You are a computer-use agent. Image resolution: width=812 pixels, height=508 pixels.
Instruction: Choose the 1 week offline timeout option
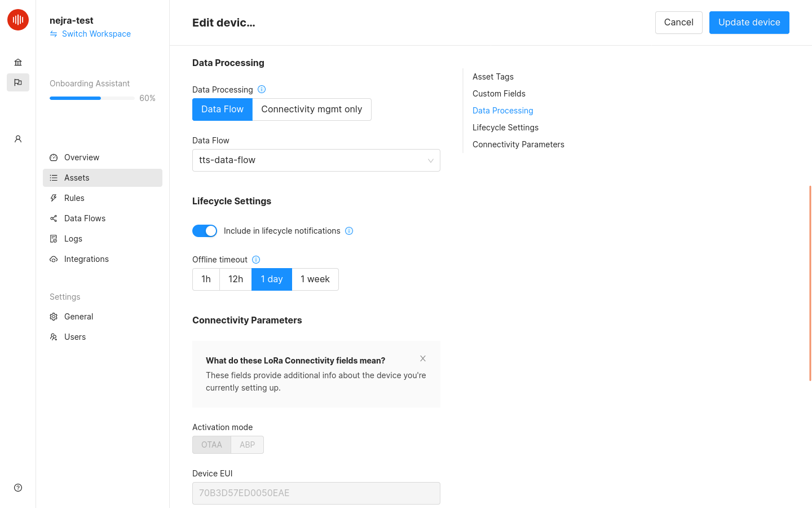[x=315, y=279]
